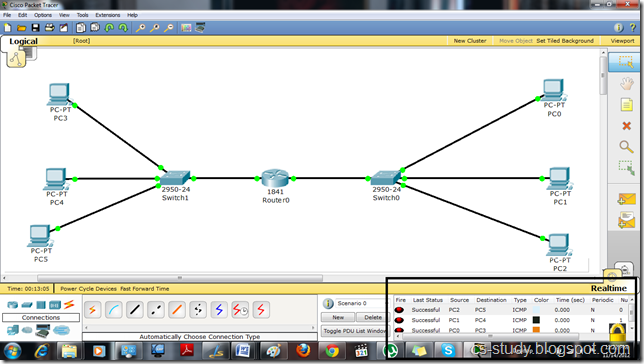This screenshot has width=644, height=364.
Task: Expand the Logical workspace navigation icon
Action: coord(16,59)
